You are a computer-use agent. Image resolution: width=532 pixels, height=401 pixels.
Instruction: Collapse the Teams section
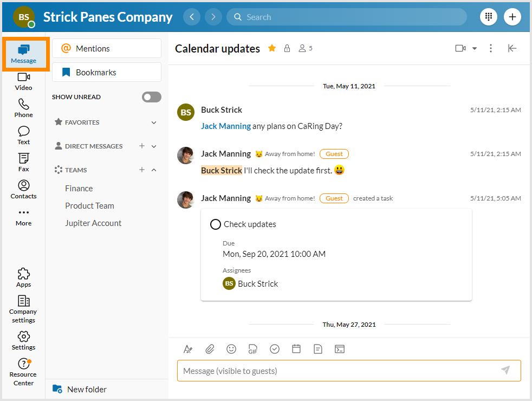click(x=154, y=170)
